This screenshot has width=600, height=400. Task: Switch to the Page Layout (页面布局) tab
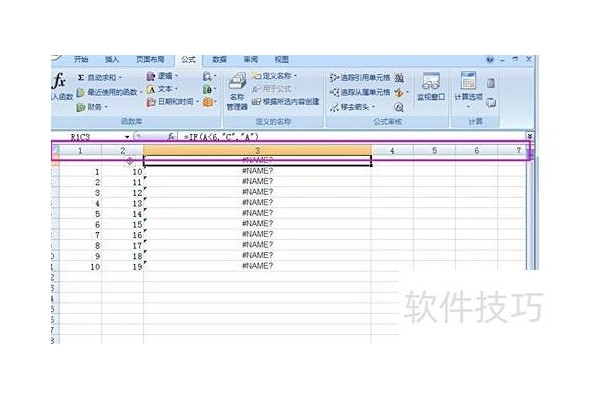click(150, 59)
